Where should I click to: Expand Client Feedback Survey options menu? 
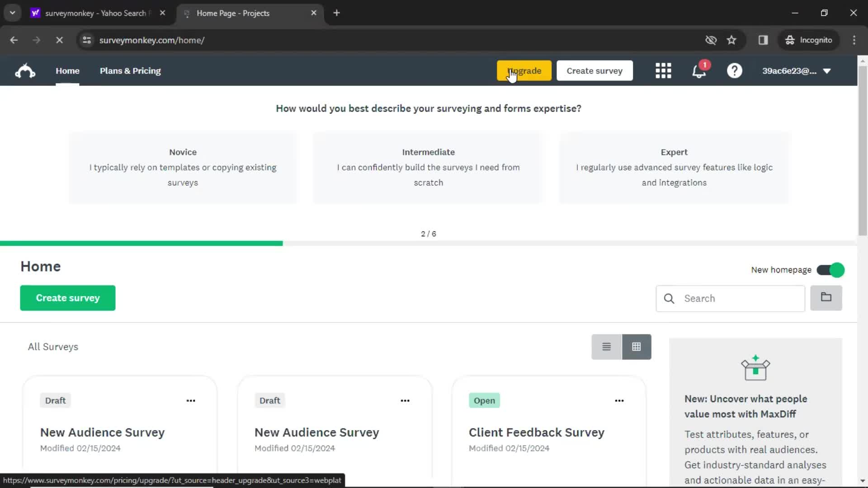(x=619, y=400)
